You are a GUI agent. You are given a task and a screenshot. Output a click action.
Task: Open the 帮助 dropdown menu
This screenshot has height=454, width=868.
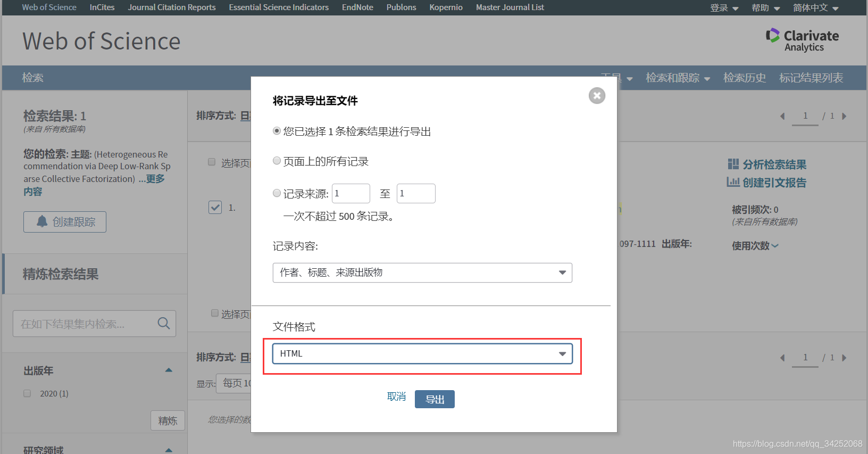point(766,7)
